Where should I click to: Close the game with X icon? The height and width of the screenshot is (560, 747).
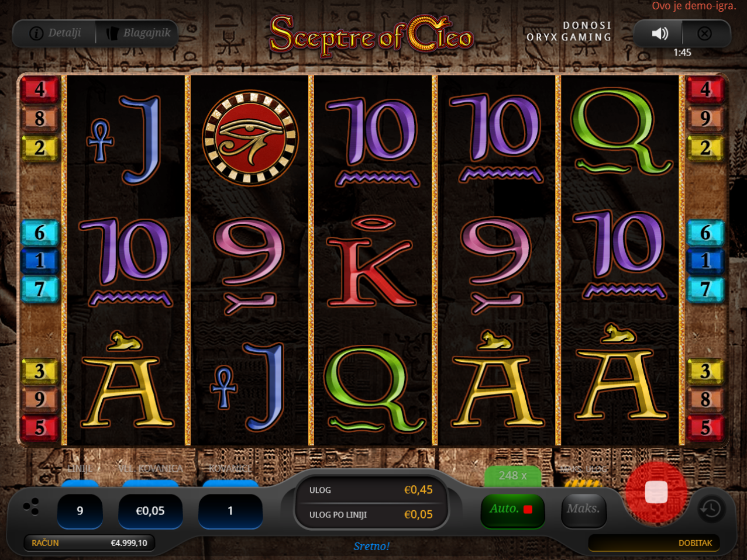pos(705,33)
